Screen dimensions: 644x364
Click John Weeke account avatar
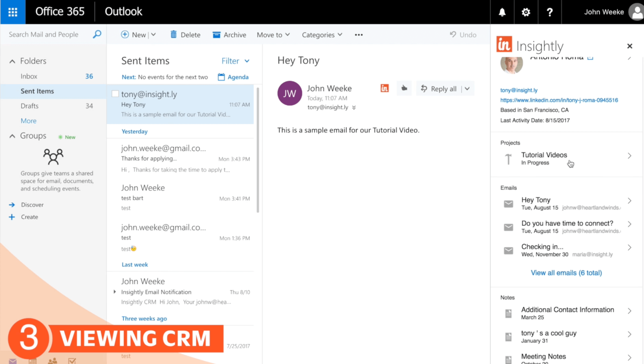pyautogui.click(x=636, y=12)
